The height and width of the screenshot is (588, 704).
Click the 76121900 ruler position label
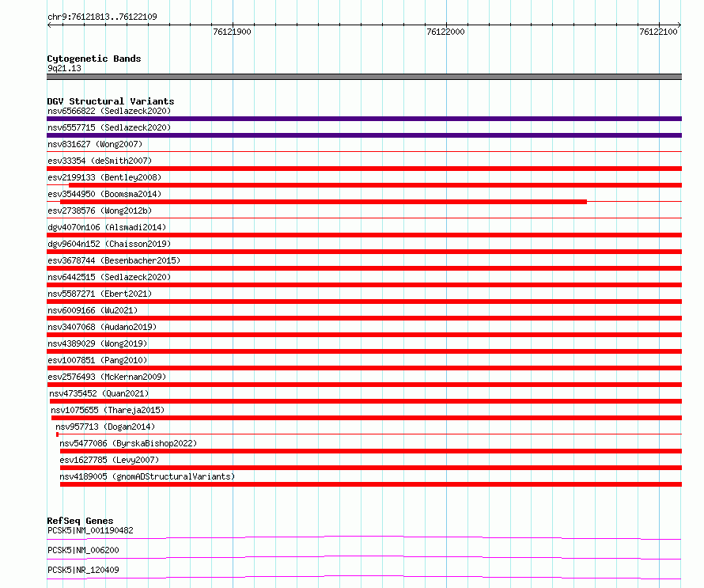point(232,32)
